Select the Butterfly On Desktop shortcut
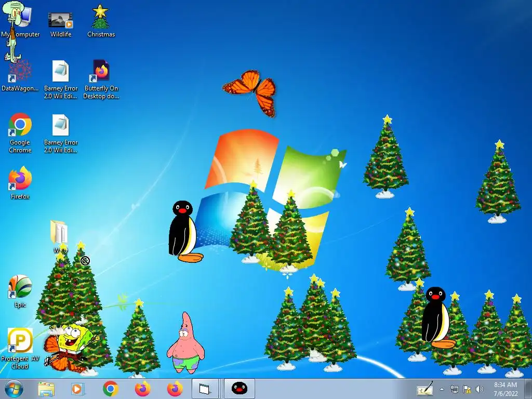The image size is (532, 399). (101, 79)
